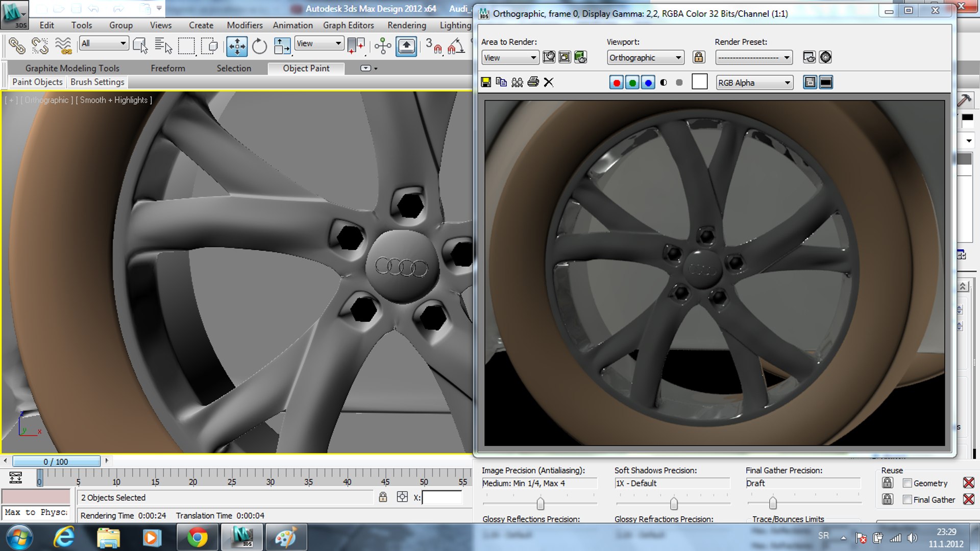Screen dimensions: 980x551
Task: Toggle the Selection Lock icon
Action: (383, 497)
